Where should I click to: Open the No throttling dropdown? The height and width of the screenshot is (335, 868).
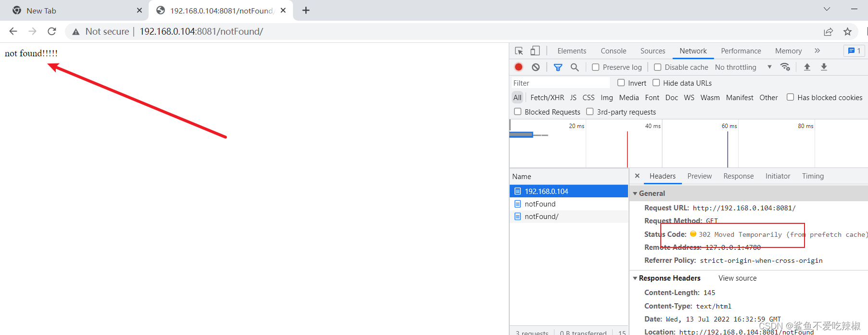pyautogui.click(x=743, y=67)
